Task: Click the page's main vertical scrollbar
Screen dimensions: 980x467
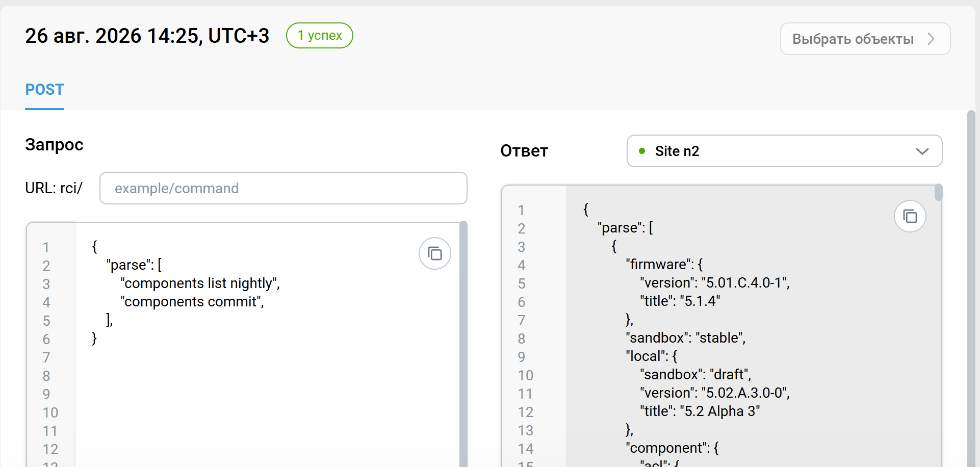Action: [x=971, y=288]
